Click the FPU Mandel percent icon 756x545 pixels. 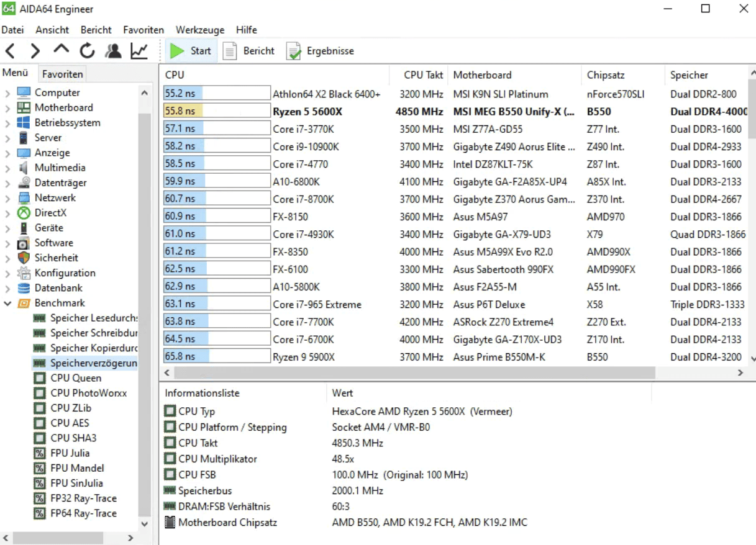(x=40, y=468)
